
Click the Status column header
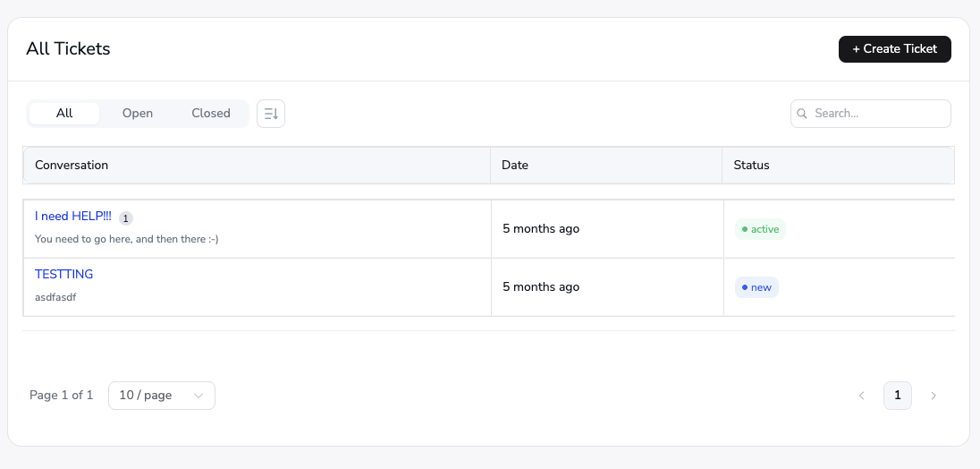(751, 165)
